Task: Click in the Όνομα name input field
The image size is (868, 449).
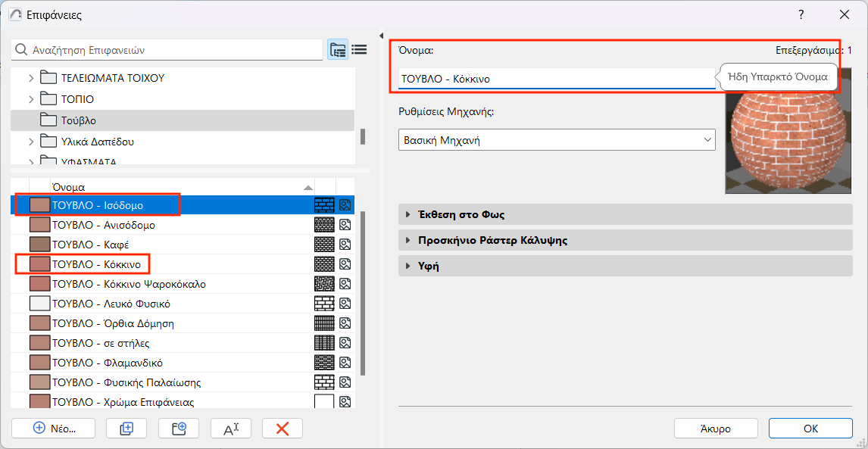Action: pyautogui.click(x=557, y=79)
